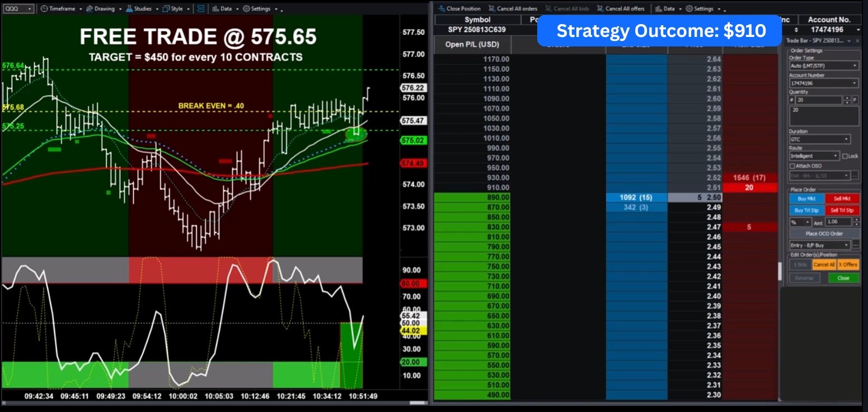Click the Cancel All offers icon
This screenshot has width=868, height=412.
tap(600, 9)
